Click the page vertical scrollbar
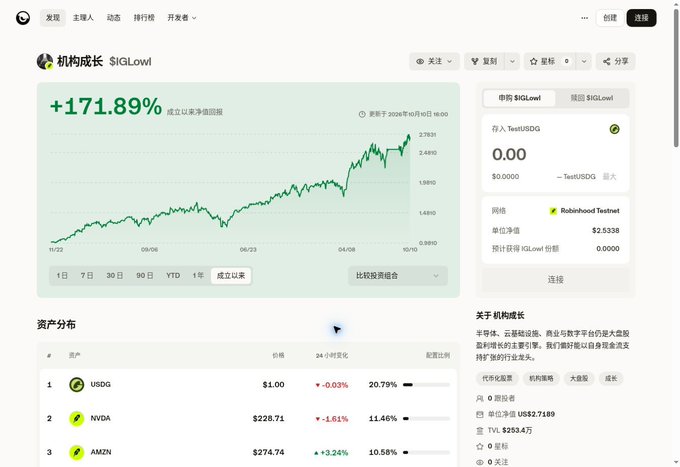Screen dimensions: 680x467 pyautogui.click(x=676, y=78)
